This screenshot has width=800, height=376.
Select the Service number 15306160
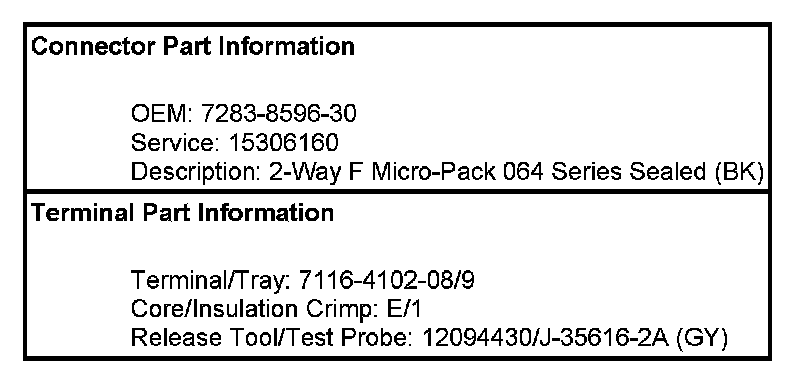pyautogui.click(x=283, y=143)
